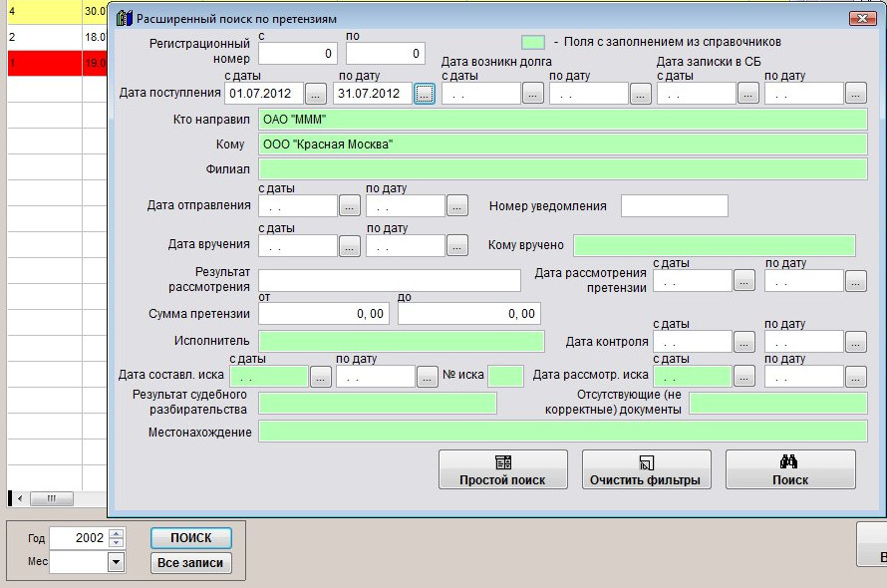Click the Очистить фильтры button

coord(646,469)
